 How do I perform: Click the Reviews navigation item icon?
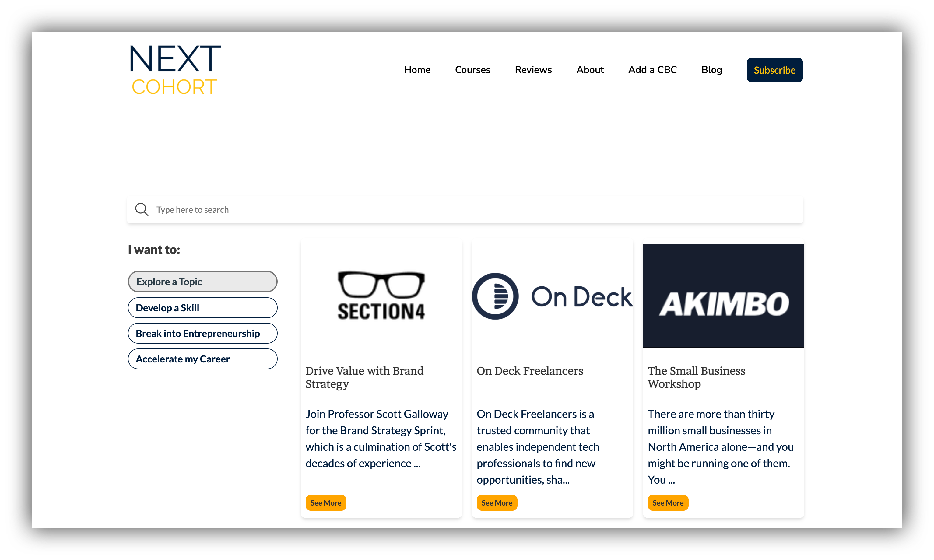coord(533,69)
